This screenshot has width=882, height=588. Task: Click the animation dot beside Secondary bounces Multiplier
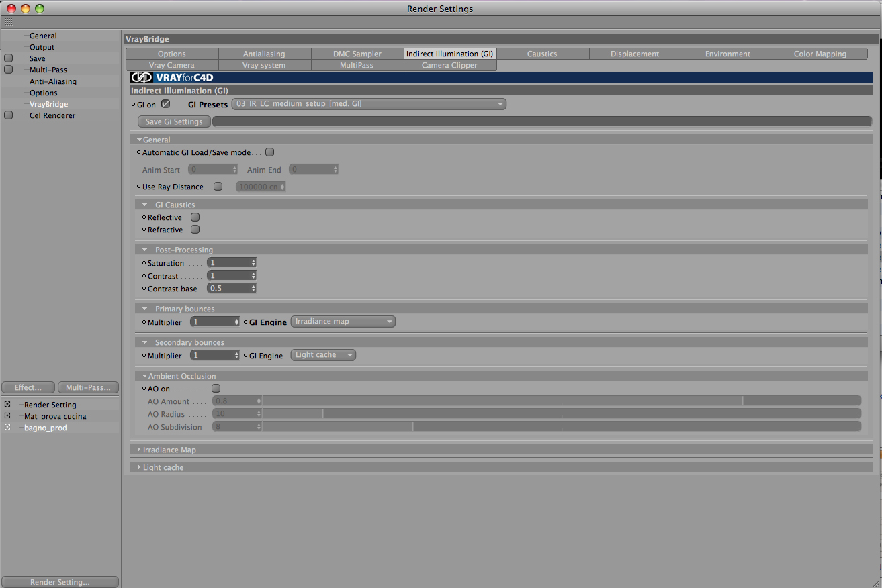click(144, 356)
